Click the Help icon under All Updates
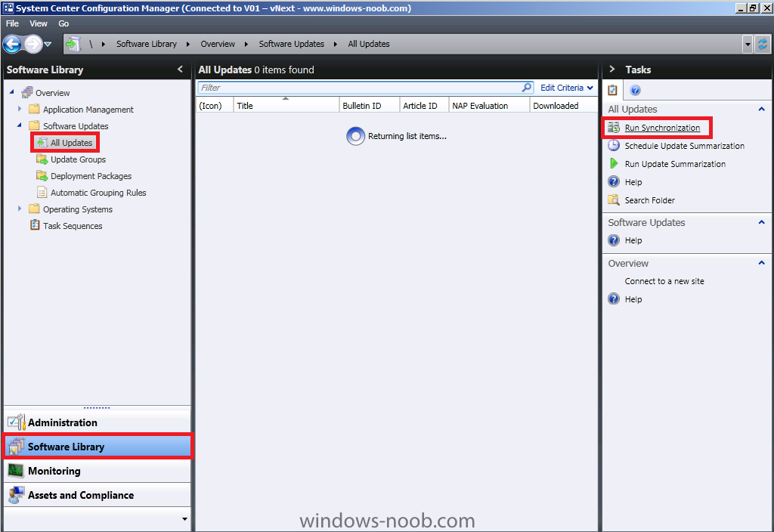 coord(614,181)
